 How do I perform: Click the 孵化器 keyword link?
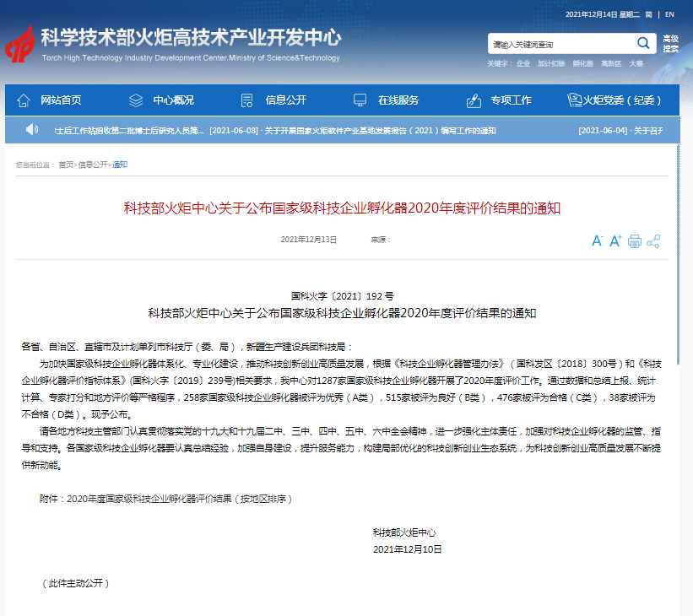[x=582, y=63]
